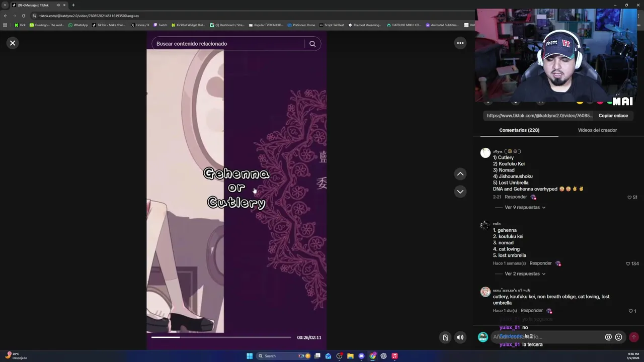This screenshot has height=362, width=644.
Task: Click username rafa in comments
Action: tap(497, 224)
